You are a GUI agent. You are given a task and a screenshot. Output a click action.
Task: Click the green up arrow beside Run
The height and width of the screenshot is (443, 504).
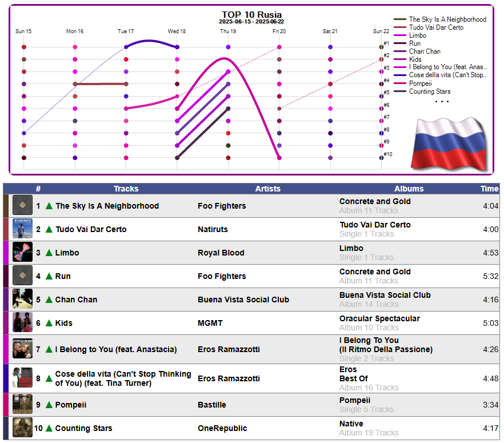click(x=49, y=276)
